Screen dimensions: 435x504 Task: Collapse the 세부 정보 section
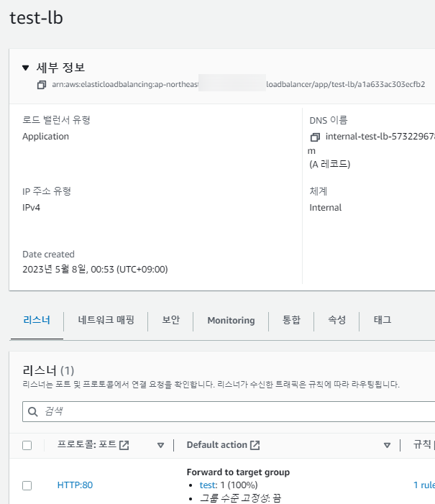pos(26,68)
